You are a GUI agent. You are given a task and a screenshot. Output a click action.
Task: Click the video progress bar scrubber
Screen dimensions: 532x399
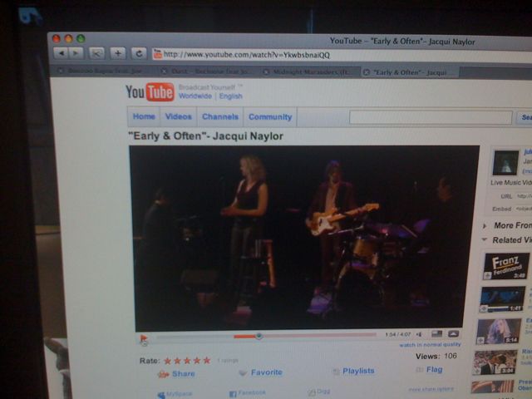(x=259, y=336)
